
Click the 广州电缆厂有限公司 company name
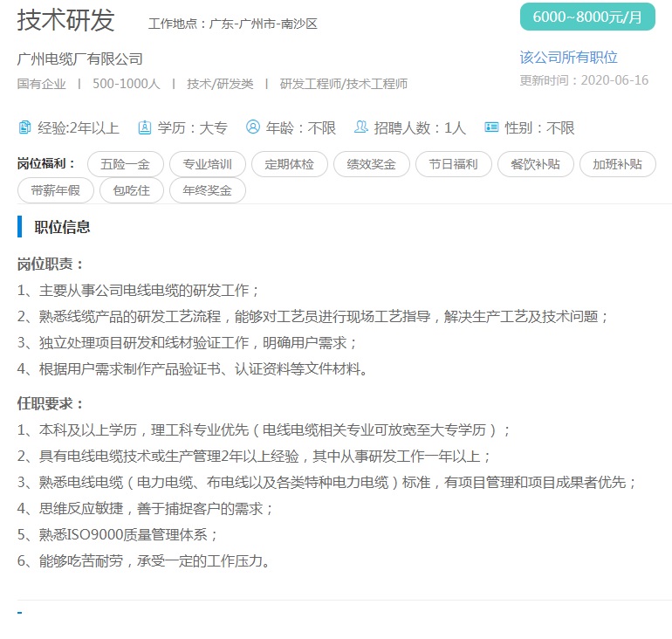(x=79, y=58)
